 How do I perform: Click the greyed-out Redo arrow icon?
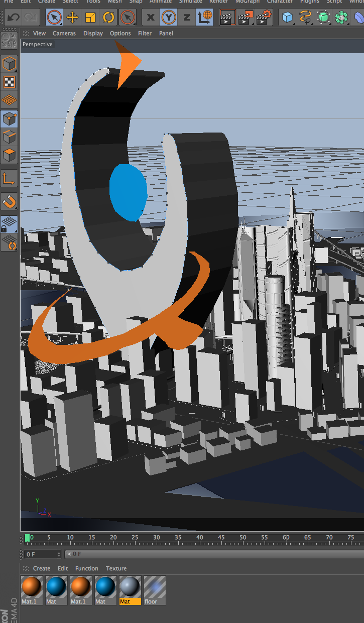pyautogui.click(x=31, y=18)
